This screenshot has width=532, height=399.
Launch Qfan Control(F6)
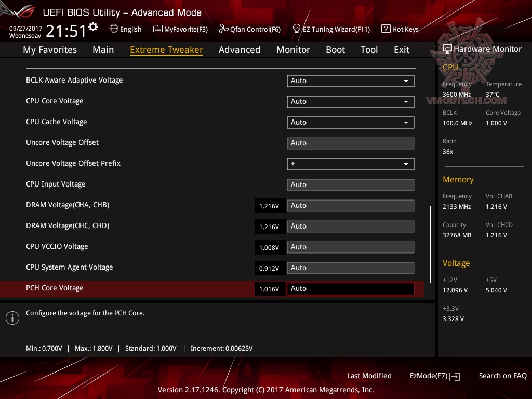223,29
